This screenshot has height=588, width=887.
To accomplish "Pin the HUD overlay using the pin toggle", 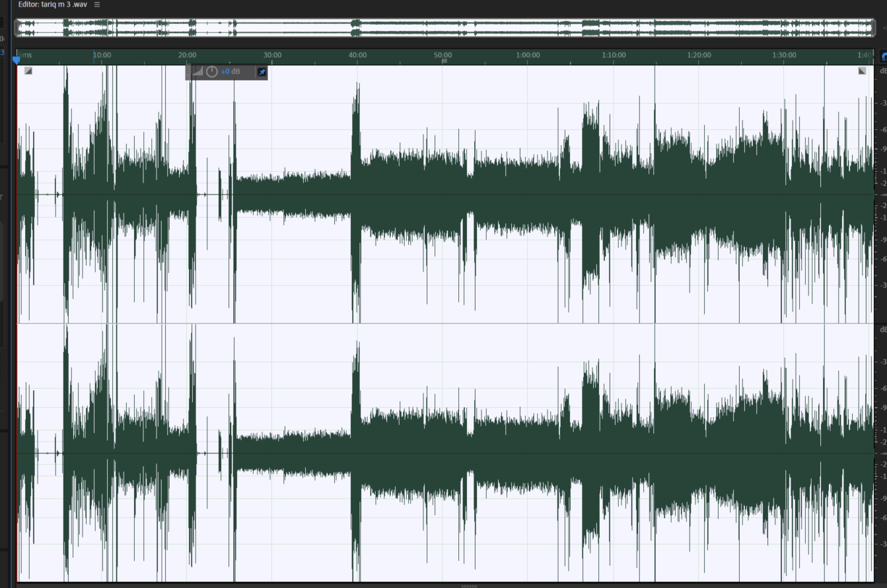I will 262,73.
